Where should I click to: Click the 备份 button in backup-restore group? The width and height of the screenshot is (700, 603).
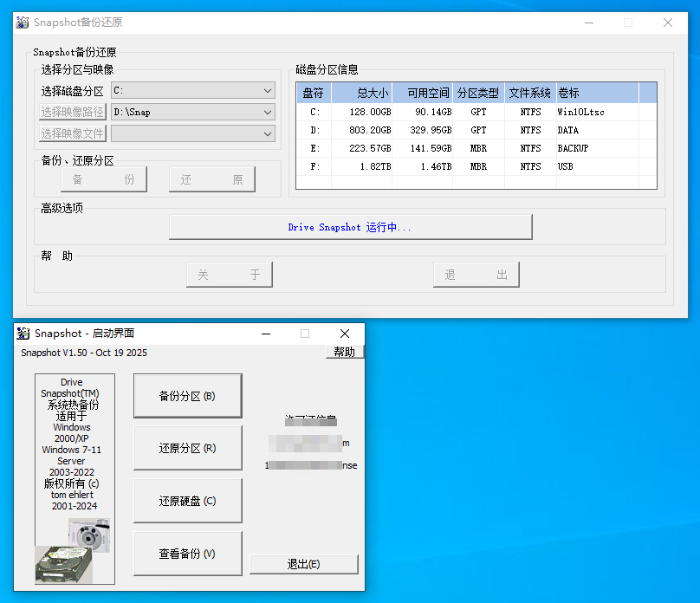coord(104,179)
